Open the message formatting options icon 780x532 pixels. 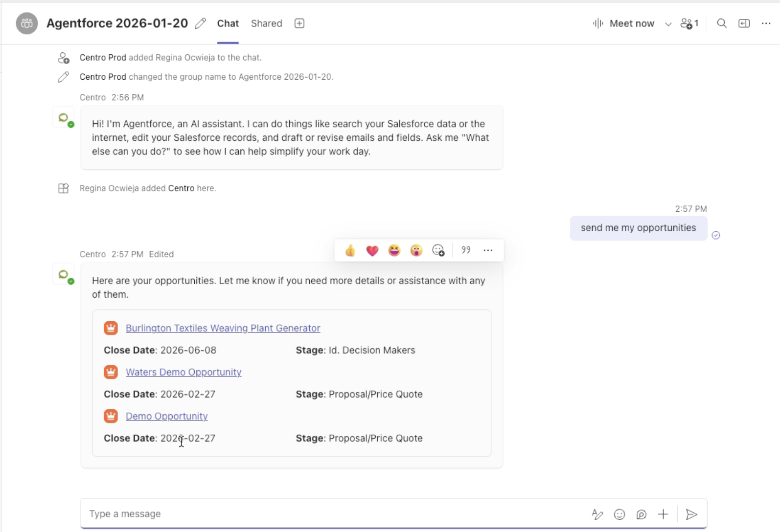pyautogui.click(x=597, y=514)
